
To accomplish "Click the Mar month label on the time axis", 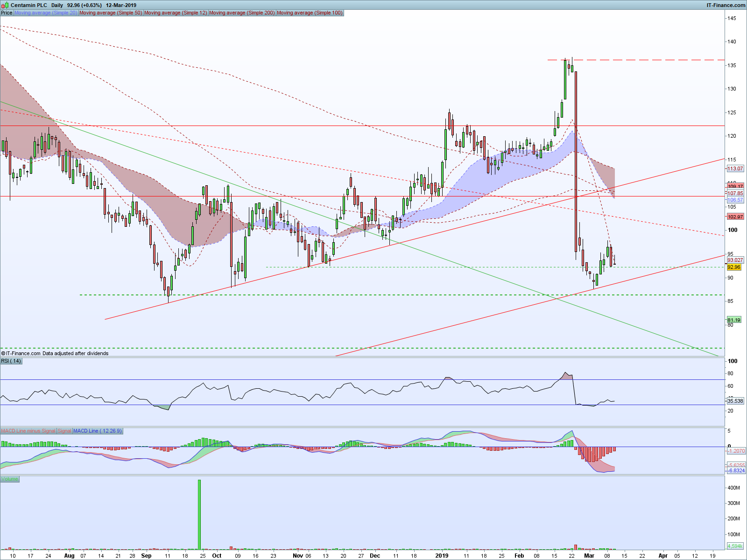I will pyautogui.click(x=589, y=555).
